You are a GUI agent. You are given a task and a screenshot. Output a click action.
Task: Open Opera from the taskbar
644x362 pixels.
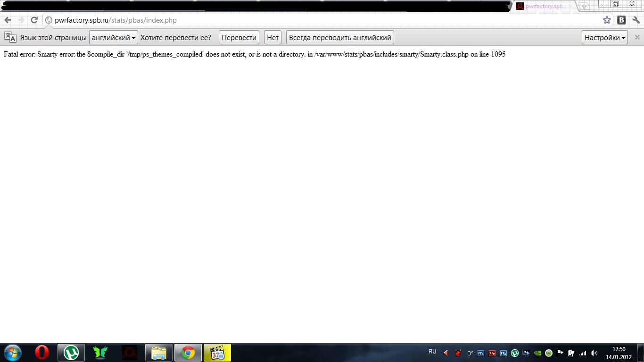(41, 353)
